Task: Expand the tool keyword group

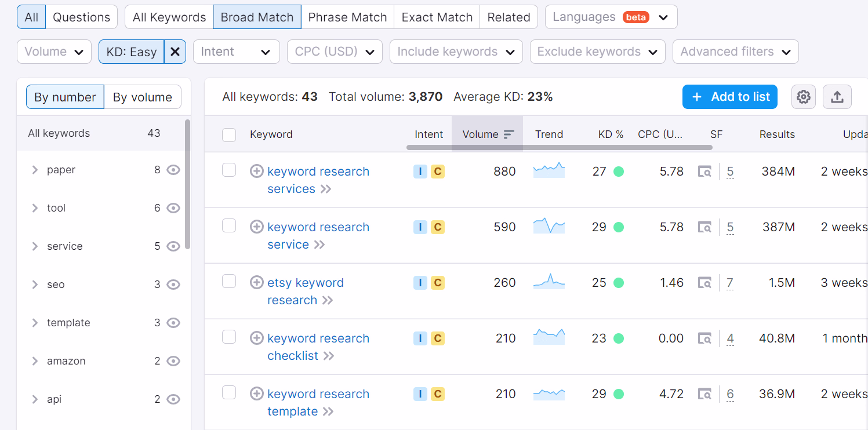Action: (35, 208)
